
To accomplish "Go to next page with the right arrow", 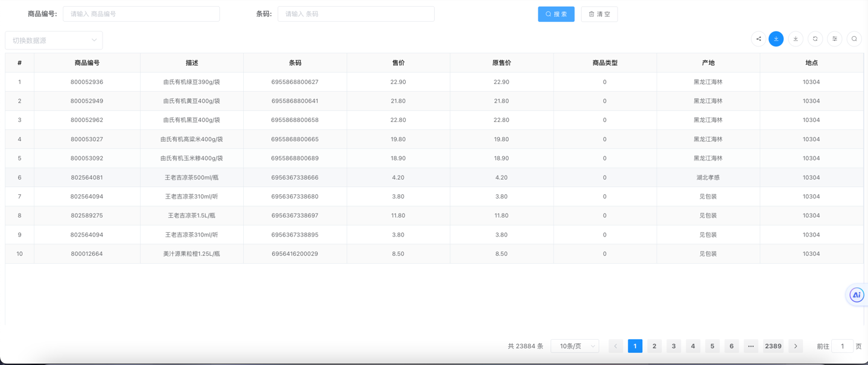I will tap(796, 346).
